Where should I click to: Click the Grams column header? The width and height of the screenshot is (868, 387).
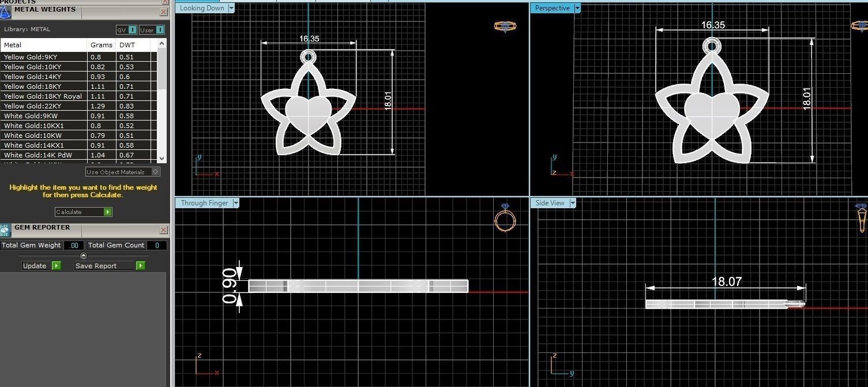pos(102,45)
